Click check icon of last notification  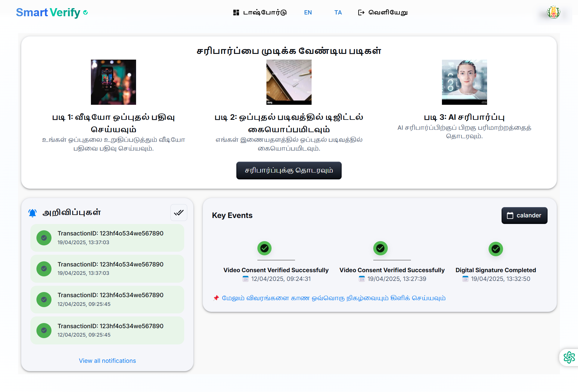point(44,330)
